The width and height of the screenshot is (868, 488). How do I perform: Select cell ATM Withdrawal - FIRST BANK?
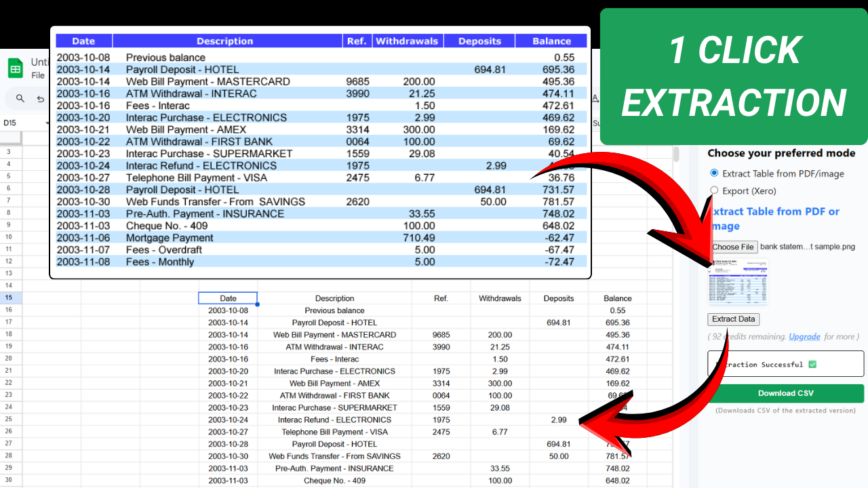tap(334, 396)
